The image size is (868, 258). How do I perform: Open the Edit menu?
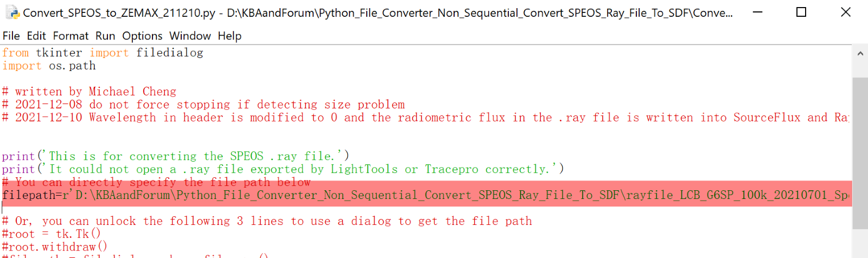(x=36, y=36)
